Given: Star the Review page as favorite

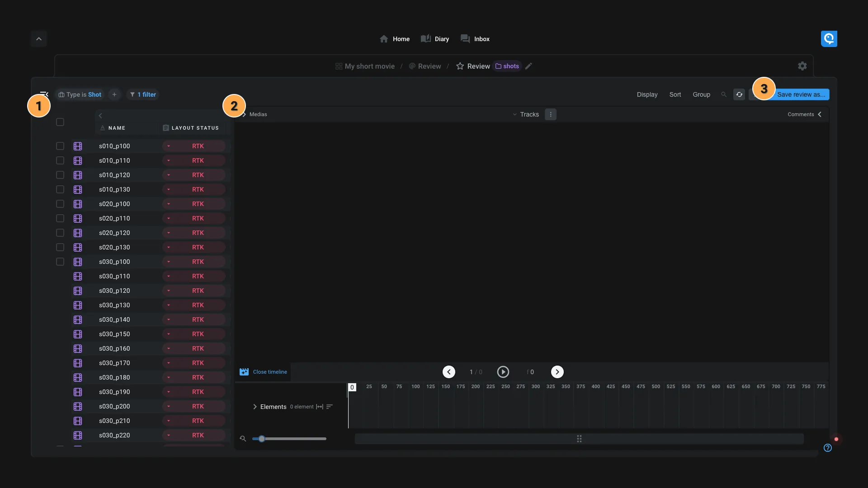Looking at the screenshot, I should [x=460, y=66].
